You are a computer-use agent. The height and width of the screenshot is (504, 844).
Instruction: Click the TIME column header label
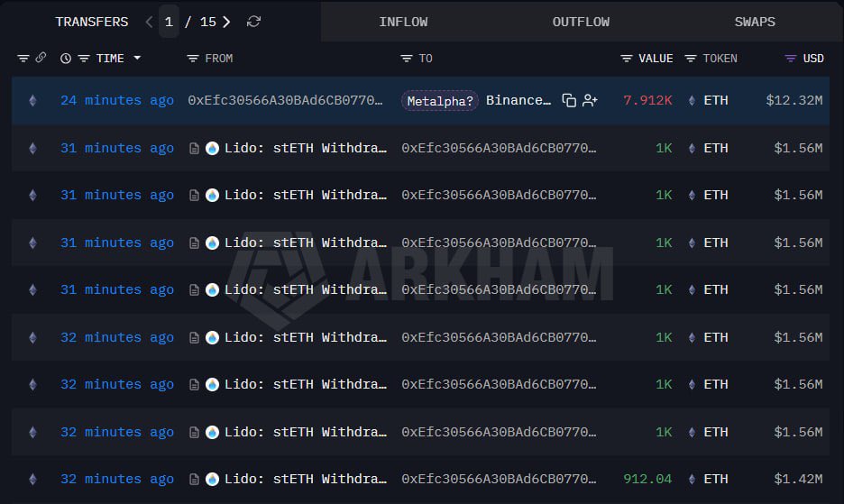coord(110,58)
